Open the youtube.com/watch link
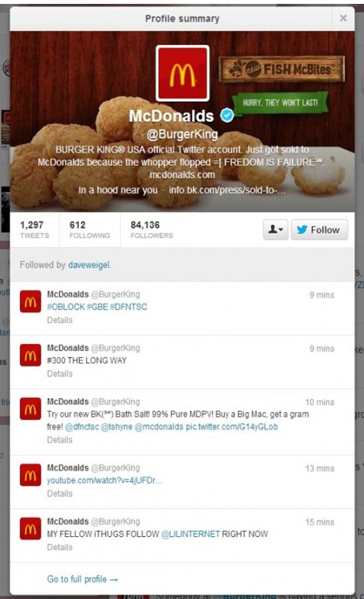The width and height of the screenshot is (364, 599). 105,480
